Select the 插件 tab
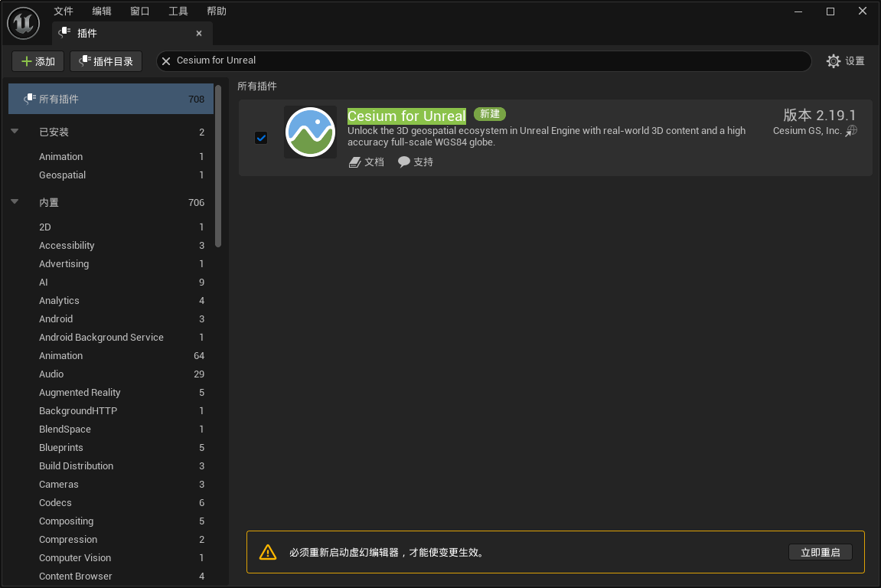 (132, 33)
